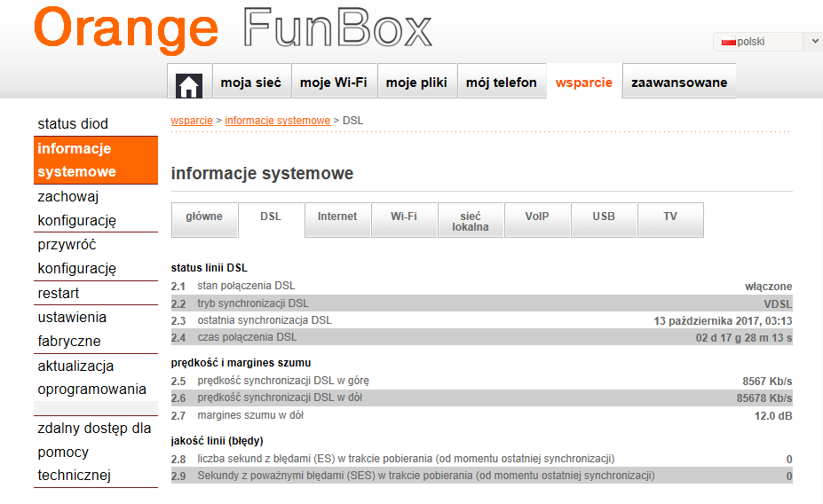Click the status linii DSL heading
The width and height of the screenshot is (823, 504).
point(209,268)
